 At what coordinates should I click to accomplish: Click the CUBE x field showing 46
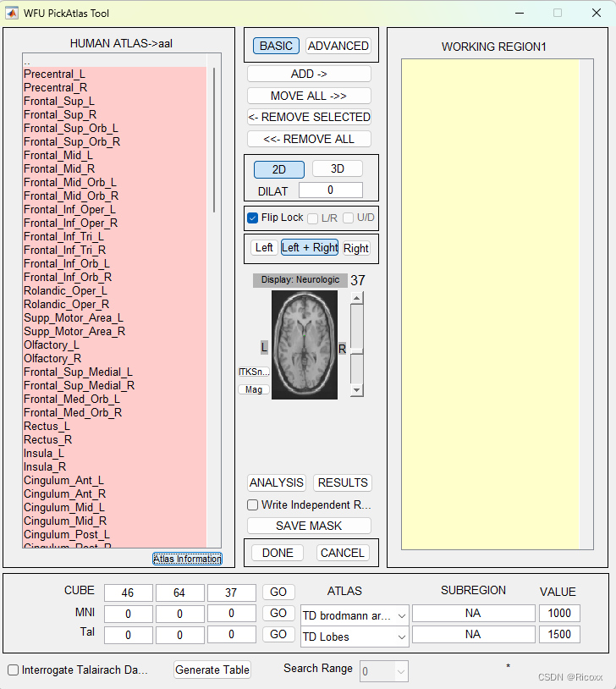click(x=129, y=593)
